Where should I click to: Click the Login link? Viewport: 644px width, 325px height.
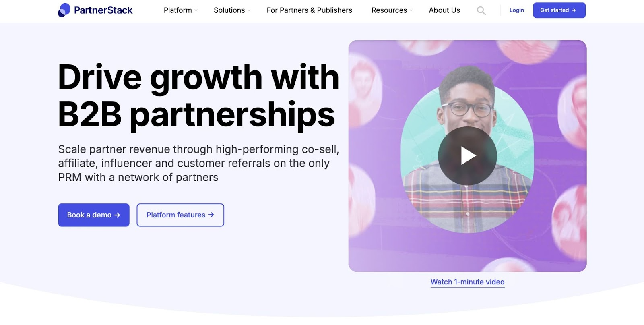pos(516,10)
